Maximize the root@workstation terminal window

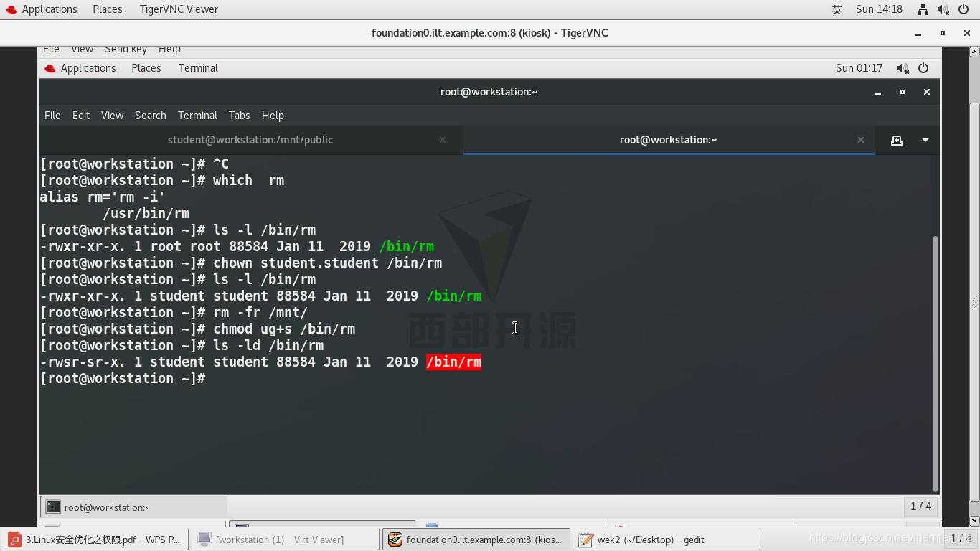click(x=903, y=92)
